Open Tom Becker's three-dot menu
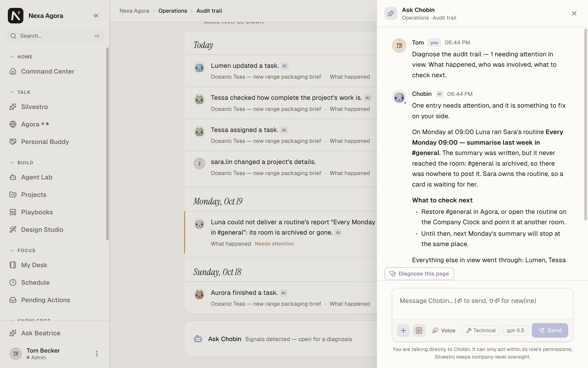Image resolution: width=588 pixels, height=368 pixels. (97, 354)
